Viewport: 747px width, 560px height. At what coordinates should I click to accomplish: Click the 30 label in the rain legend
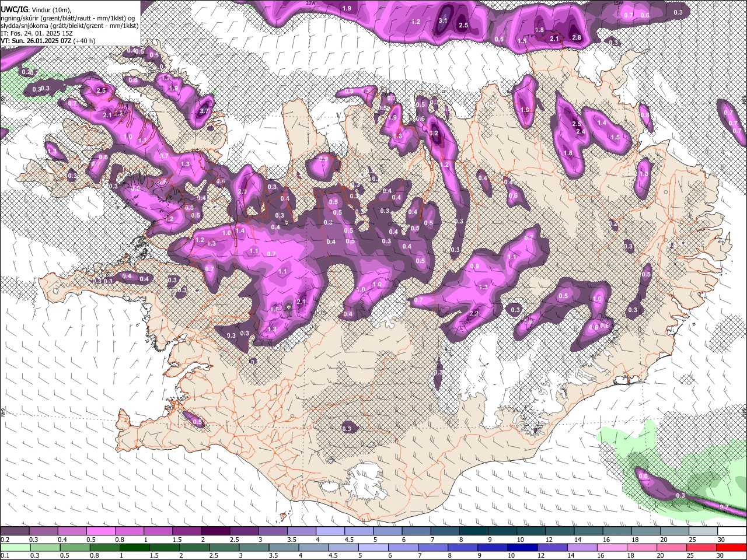[x=721, y=556]
